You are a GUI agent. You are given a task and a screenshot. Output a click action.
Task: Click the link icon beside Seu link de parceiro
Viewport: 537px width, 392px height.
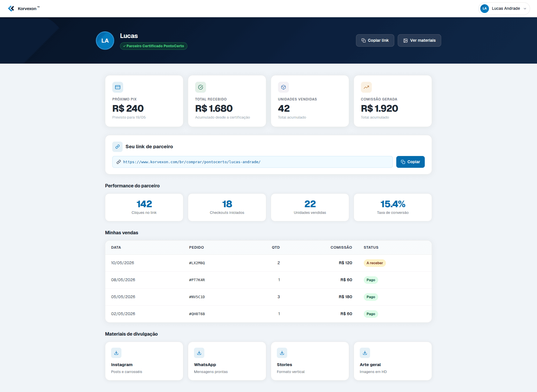[x=117, y=146]
